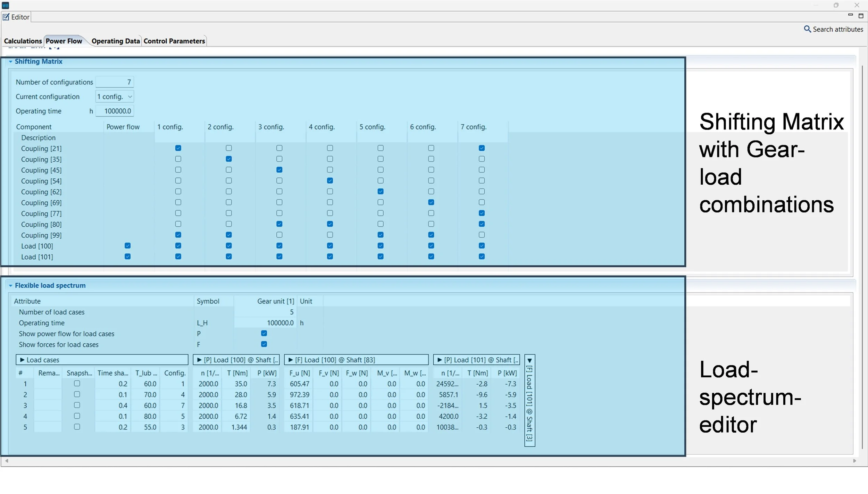
Task: Expand vertical [F] Load [101] @ Shaft group
Action: point(529,361)
